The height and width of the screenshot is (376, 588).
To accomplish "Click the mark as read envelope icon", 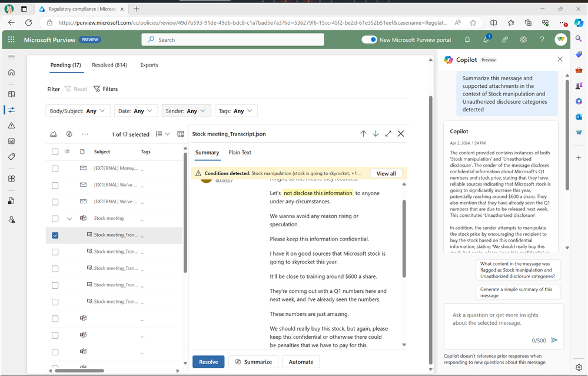I will coord(54,134).
